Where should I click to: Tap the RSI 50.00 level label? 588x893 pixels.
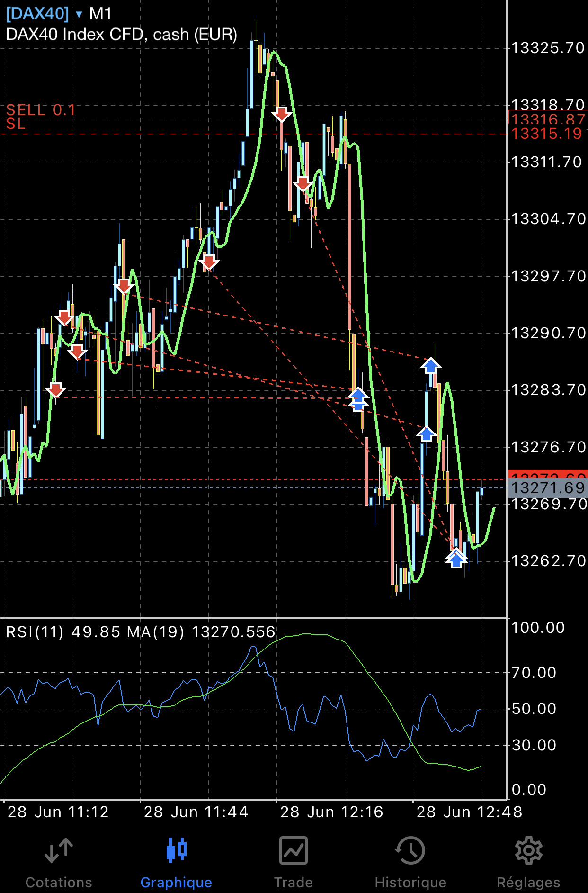(534, 709)
